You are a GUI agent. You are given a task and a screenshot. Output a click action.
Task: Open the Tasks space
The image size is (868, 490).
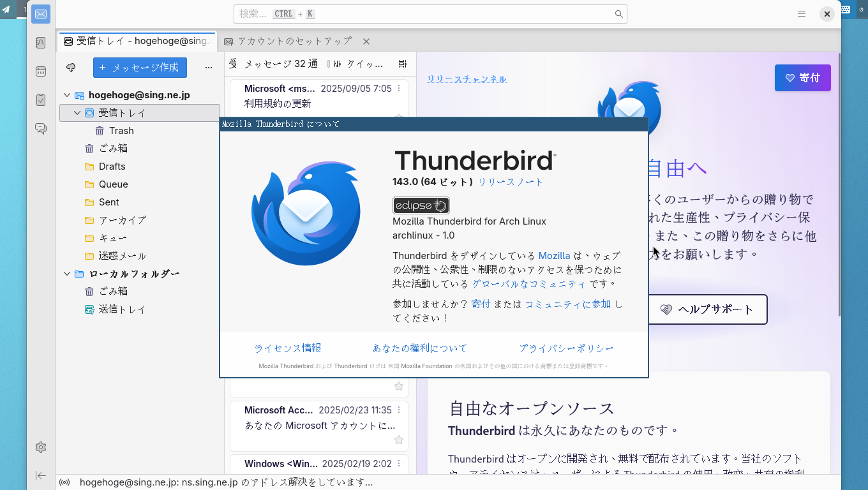click(x=41, y=100)
